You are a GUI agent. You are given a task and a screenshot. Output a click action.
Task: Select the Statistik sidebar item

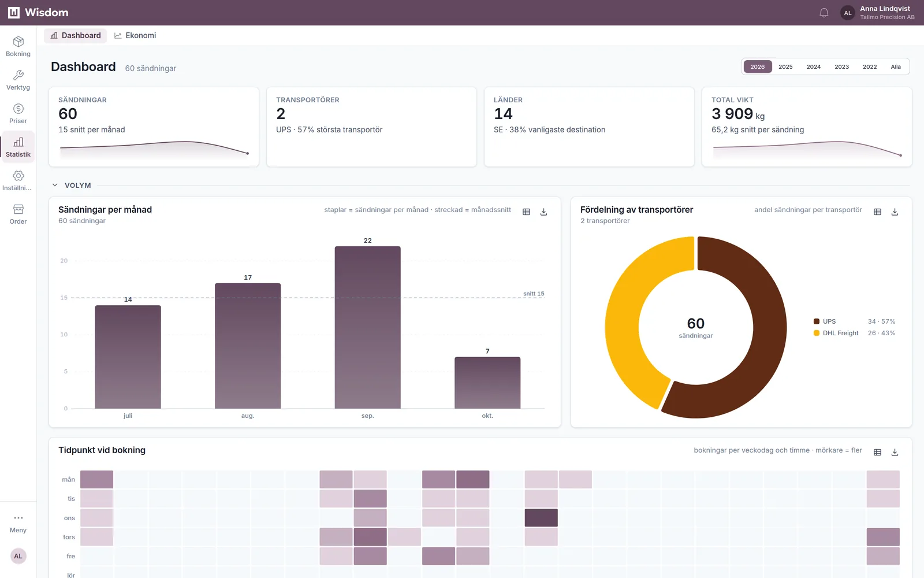18,147
